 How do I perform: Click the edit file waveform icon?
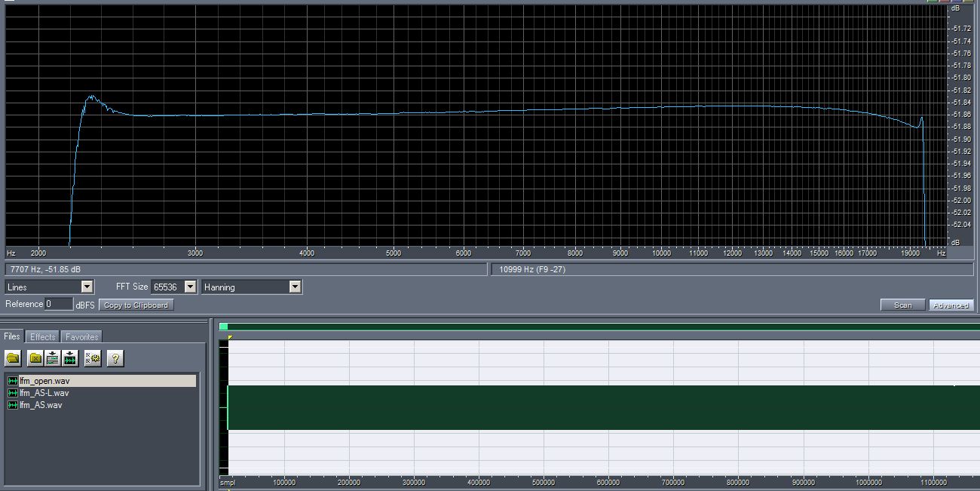click(x=70, y=358)
